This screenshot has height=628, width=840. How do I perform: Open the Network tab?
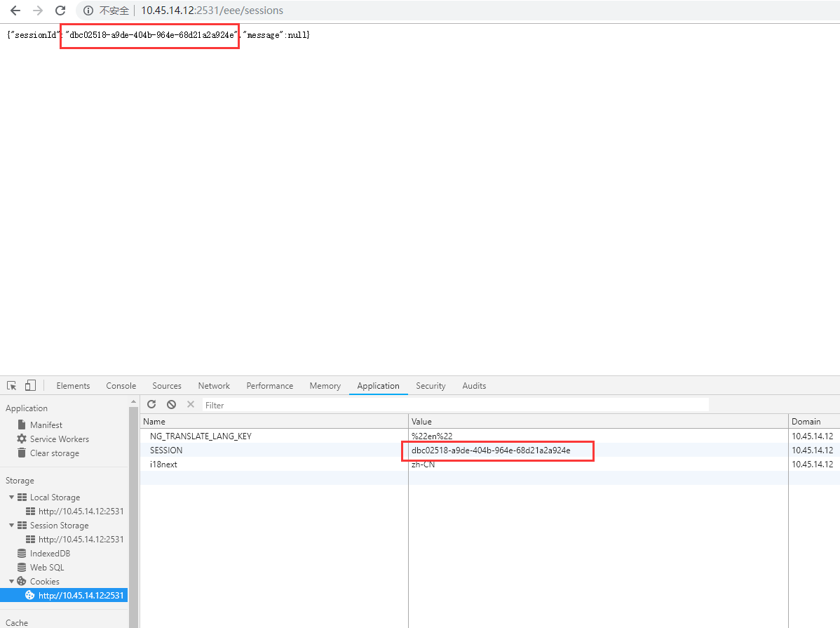(x=214, y=386)
